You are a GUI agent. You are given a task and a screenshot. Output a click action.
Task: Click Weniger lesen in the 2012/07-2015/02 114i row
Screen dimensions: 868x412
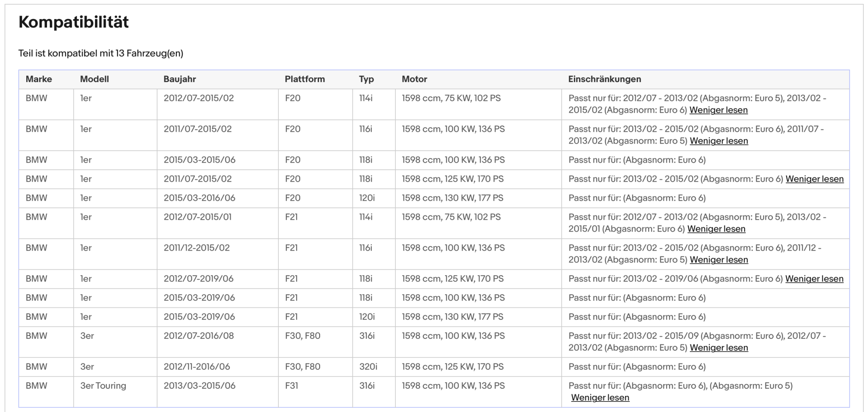[x=718, y=110]
